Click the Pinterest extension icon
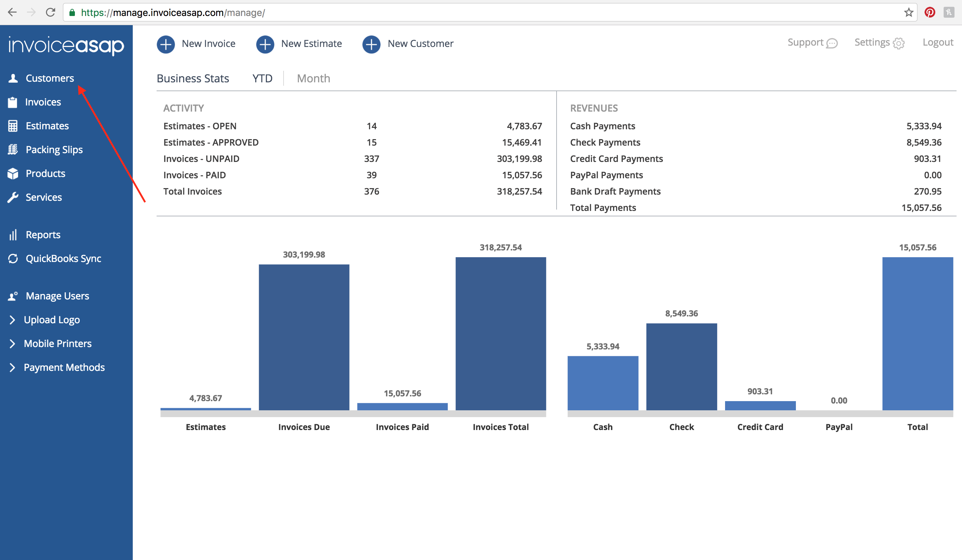 click(x=930, y=13)
